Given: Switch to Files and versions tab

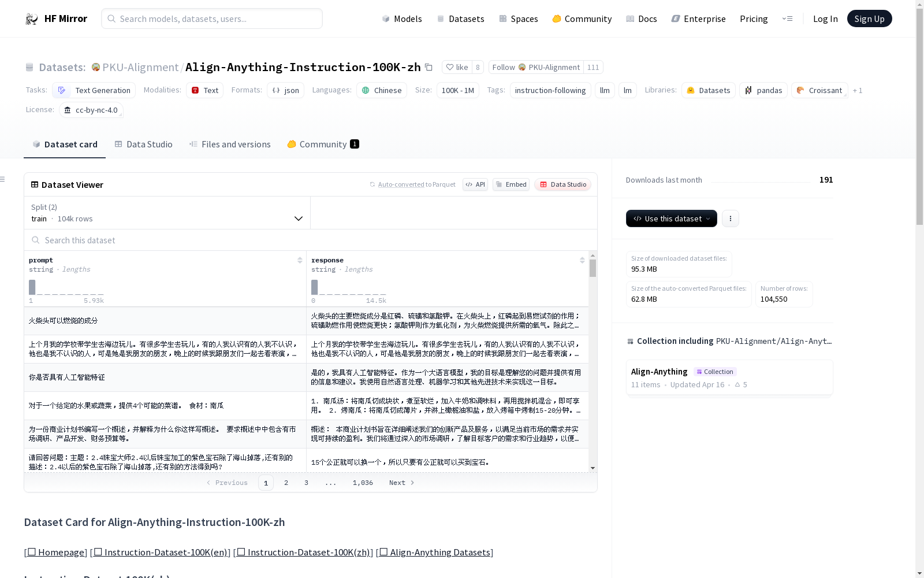Looking at the screenshot, I should pos(230,144).
